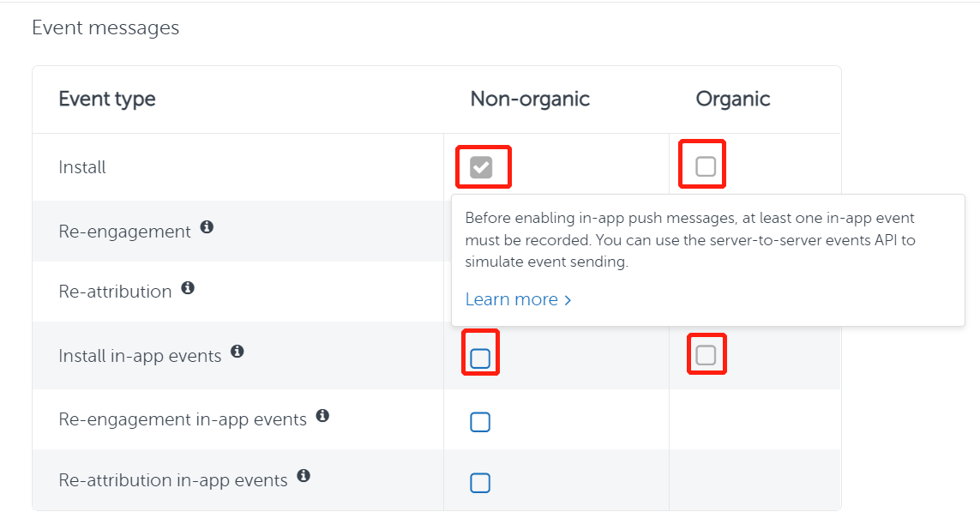Open the Re-engagement info tooltip icon
Viewport: 980px width, 518px height.
pyautogui.click(x=206, y=226)
